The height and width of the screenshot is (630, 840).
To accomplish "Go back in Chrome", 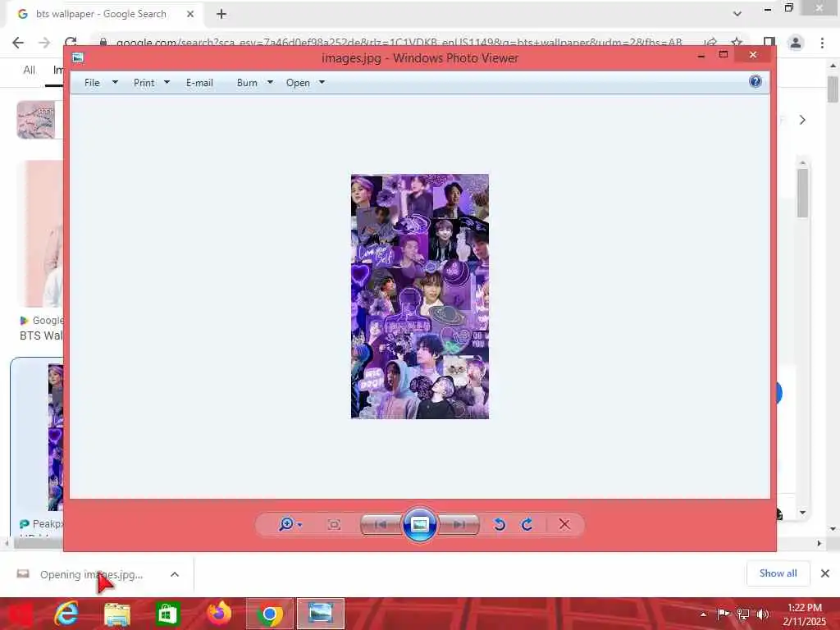I will click(18, 43).
